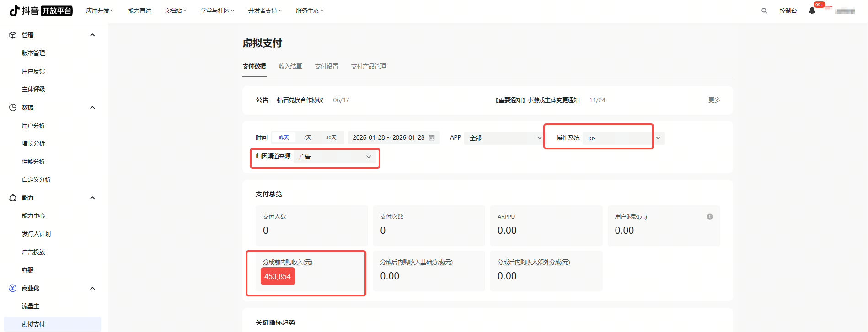
Task: Click the calendar icon in date range
Action: point(432,137)
